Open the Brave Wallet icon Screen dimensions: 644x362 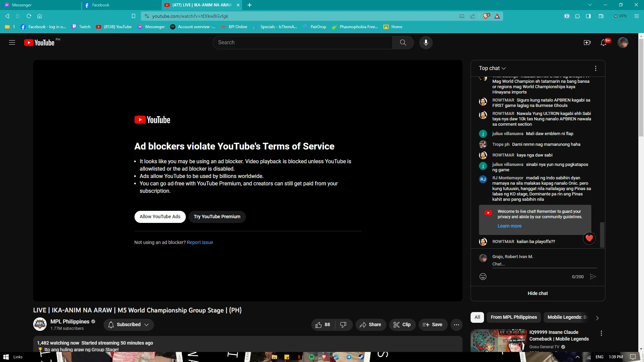(601, 16)
